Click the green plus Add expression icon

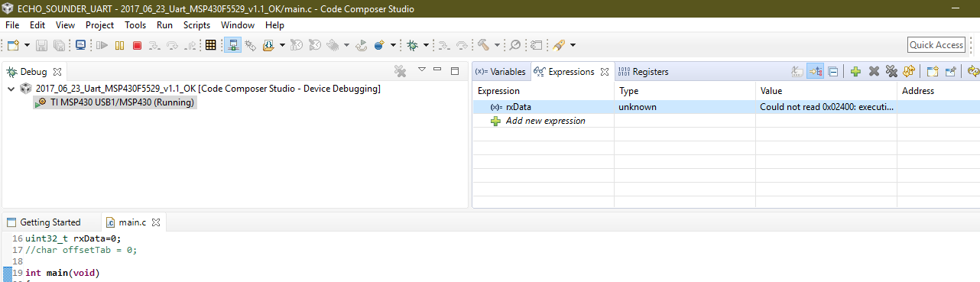pyautogui.click(x=856, y=71)
